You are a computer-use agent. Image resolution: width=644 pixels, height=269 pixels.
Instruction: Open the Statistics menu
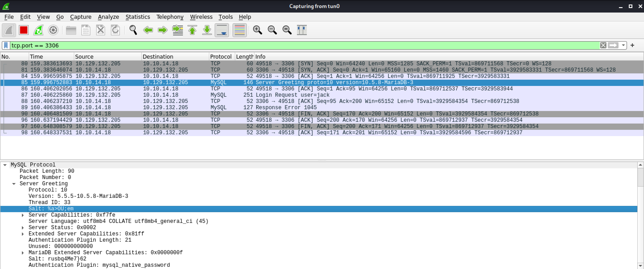pyautogui.click(x=138, y=17)
